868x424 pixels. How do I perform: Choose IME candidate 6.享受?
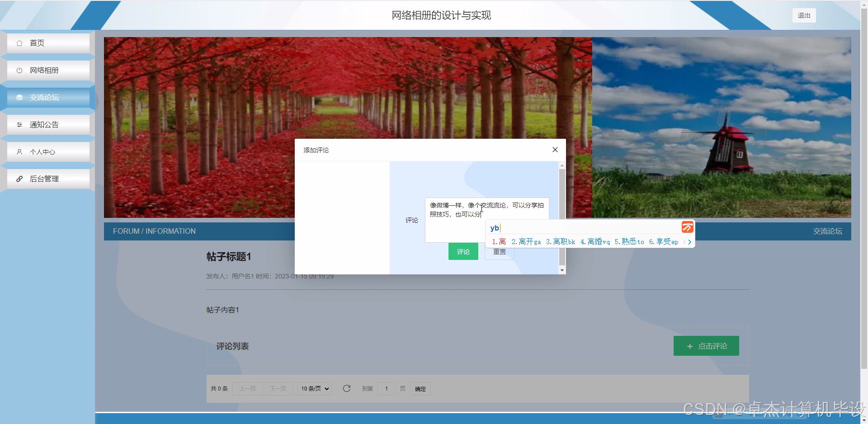coord(664,242)
